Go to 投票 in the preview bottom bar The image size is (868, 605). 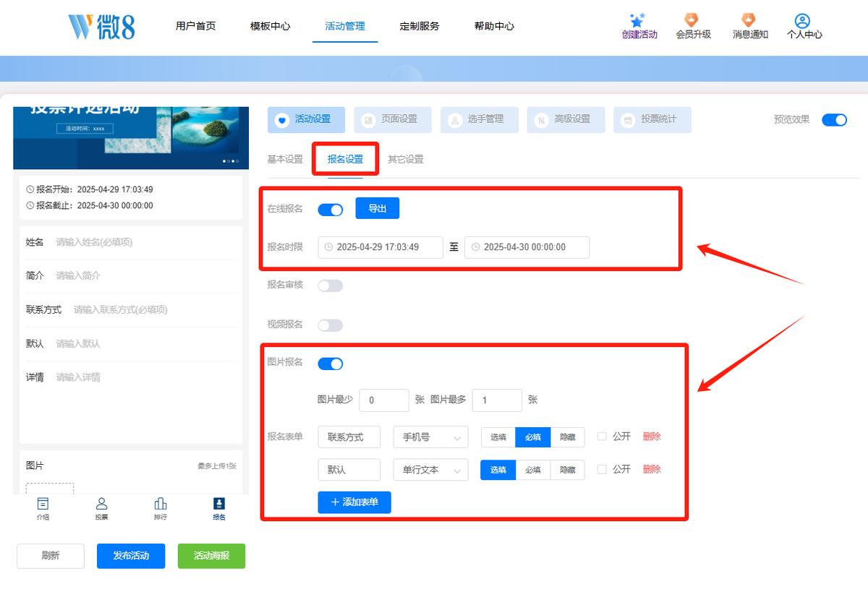tap(102, 508)
